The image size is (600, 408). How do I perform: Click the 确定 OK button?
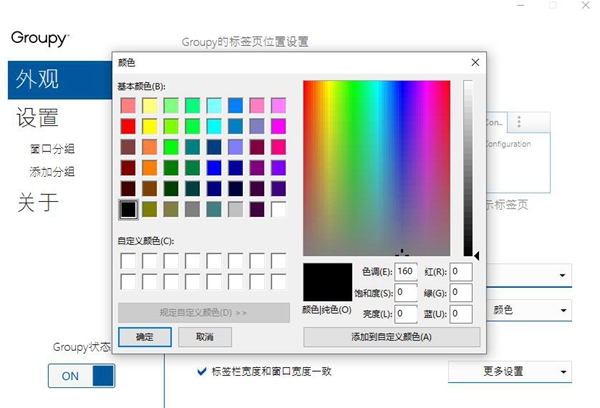[145, 337]
